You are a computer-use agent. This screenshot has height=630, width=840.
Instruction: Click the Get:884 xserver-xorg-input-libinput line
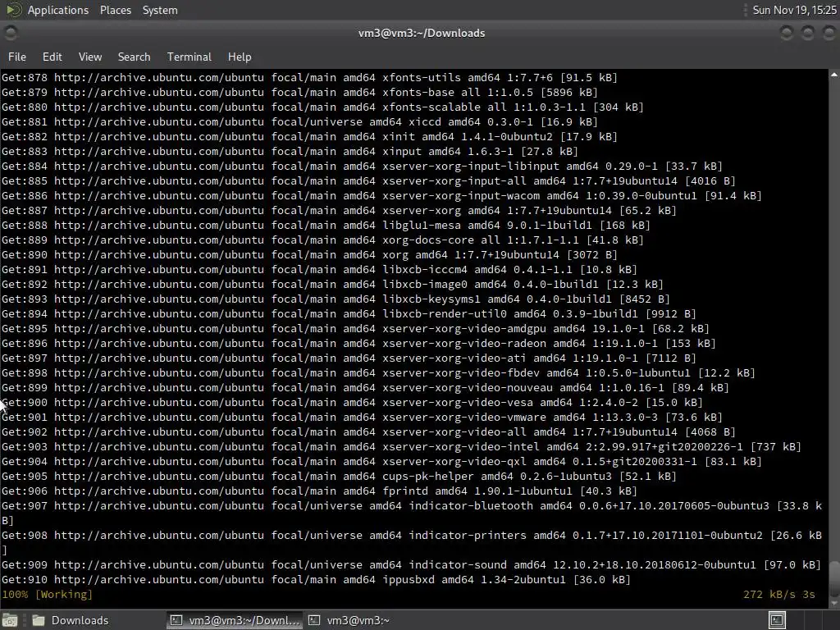tap(362, 166)
